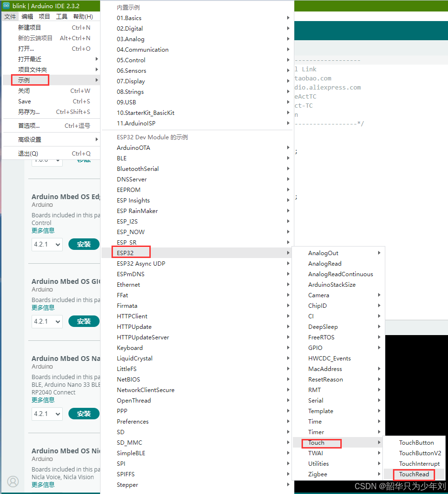Expand Preferences examples
The height and width of the screenshot is (494, 448).
(198, 422)
